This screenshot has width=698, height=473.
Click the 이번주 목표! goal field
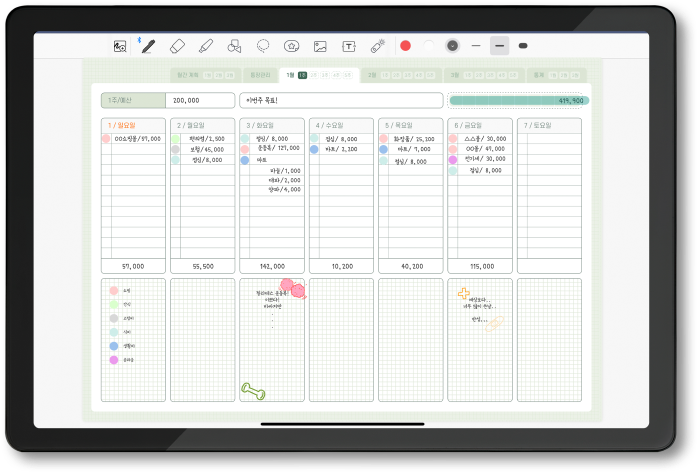pos(341,100)
